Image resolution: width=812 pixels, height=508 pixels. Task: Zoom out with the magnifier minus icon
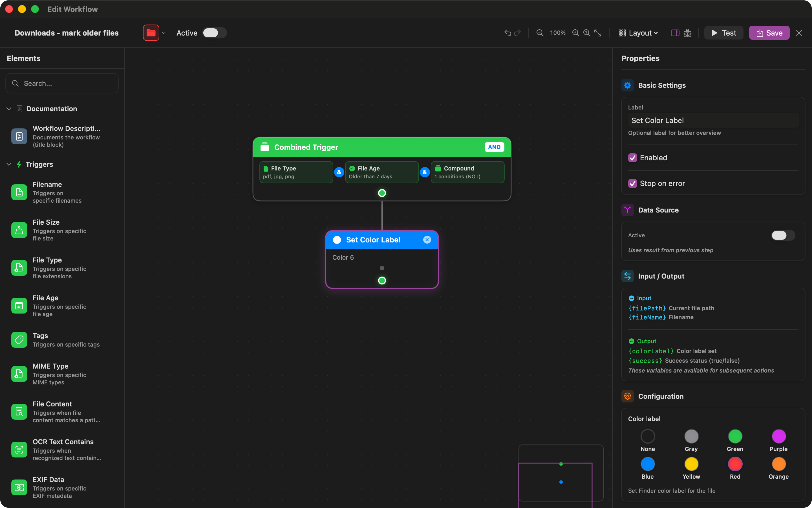click(540, 33)
